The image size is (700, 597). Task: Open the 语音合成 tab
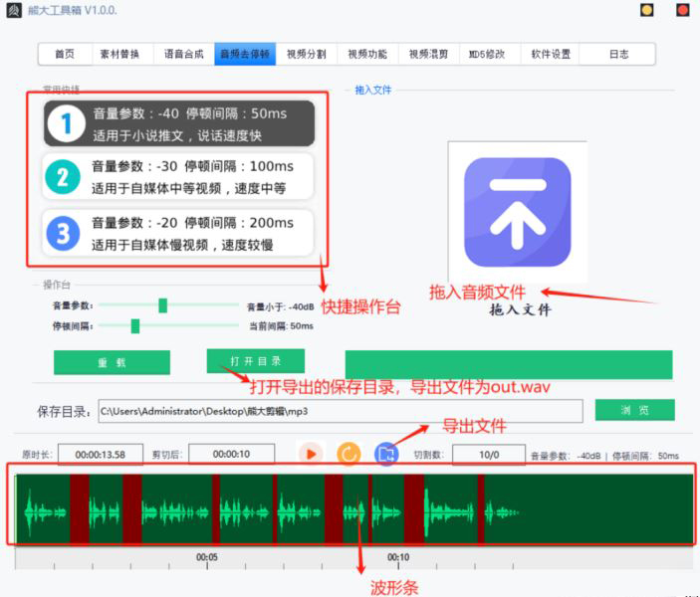(x=183, y=54)
